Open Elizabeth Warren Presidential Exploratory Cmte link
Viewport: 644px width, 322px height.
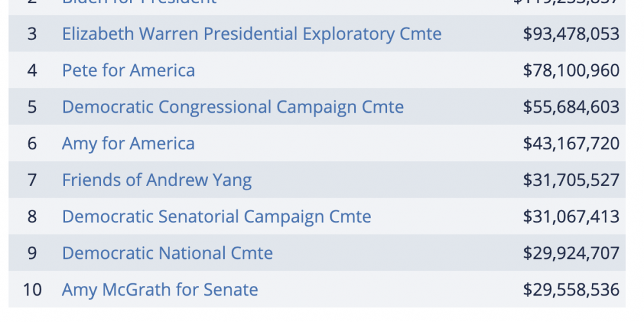(252, 34)
